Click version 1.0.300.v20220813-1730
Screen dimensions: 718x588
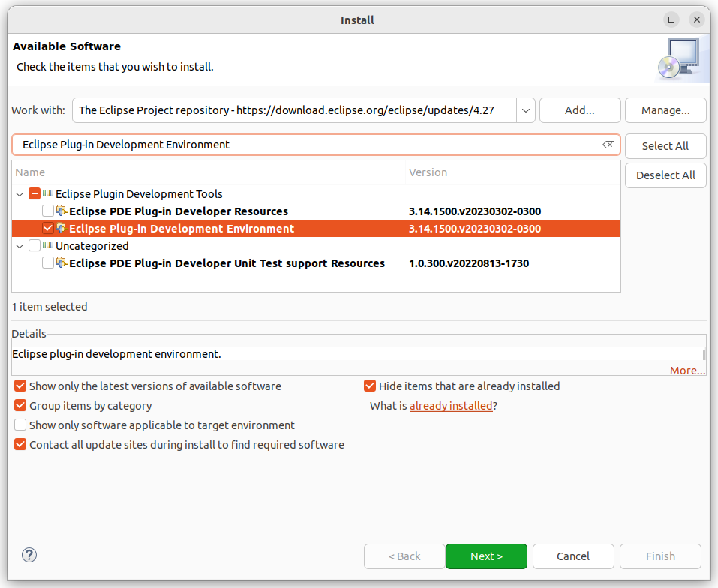point(469,263)
